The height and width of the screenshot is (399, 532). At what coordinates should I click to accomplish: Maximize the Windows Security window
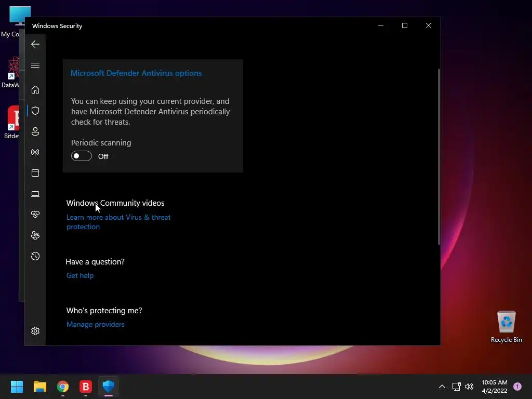coord(404,25)
